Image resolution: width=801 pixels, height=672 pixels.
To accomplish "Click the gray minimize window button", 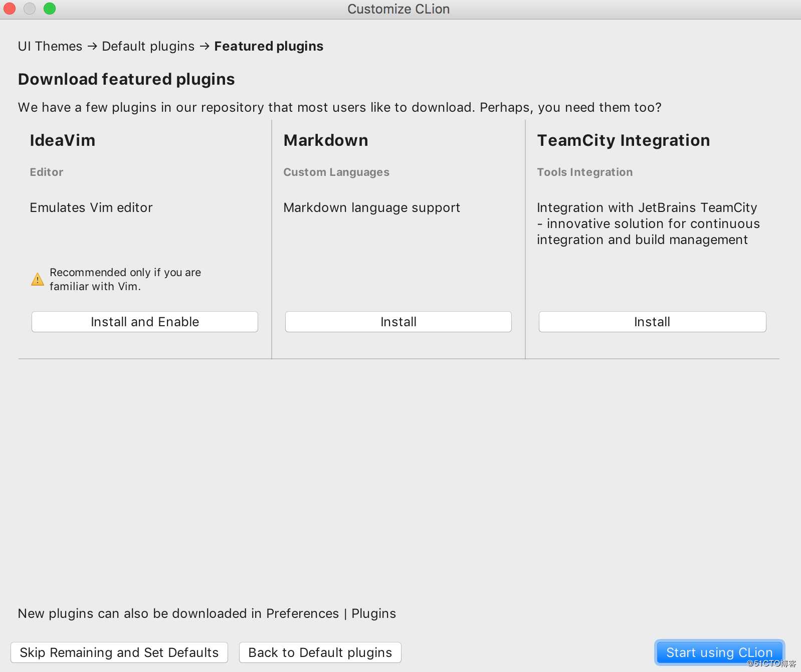I will click(x=30, y=9).
